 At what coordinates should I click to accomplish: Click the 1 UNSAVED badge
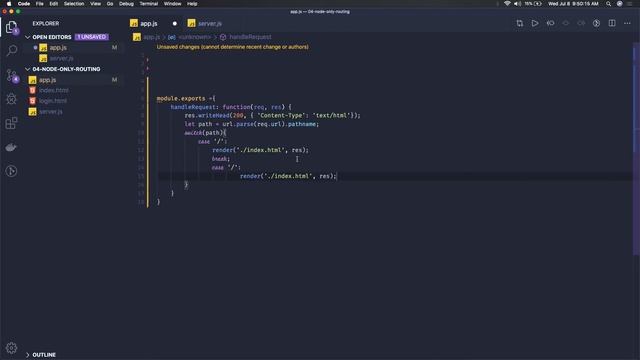tap(91, 37)
